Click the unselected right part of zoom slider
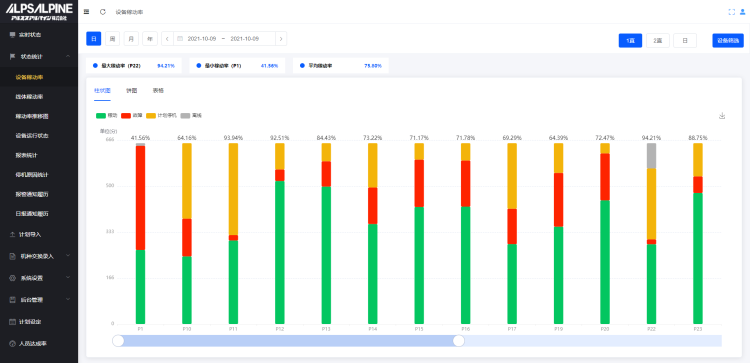Viewport: 750px width, 363px height. coord(593,341)
